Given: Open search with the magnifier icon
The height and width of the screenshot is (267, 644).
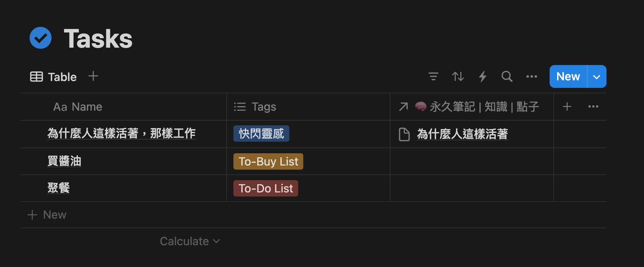Looking at the screenshot, I should tap(507, 77).
